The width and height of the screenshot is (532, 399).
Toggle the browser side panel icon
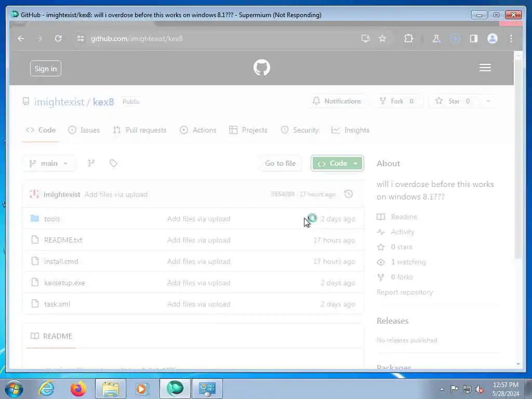tap(474, 38)
